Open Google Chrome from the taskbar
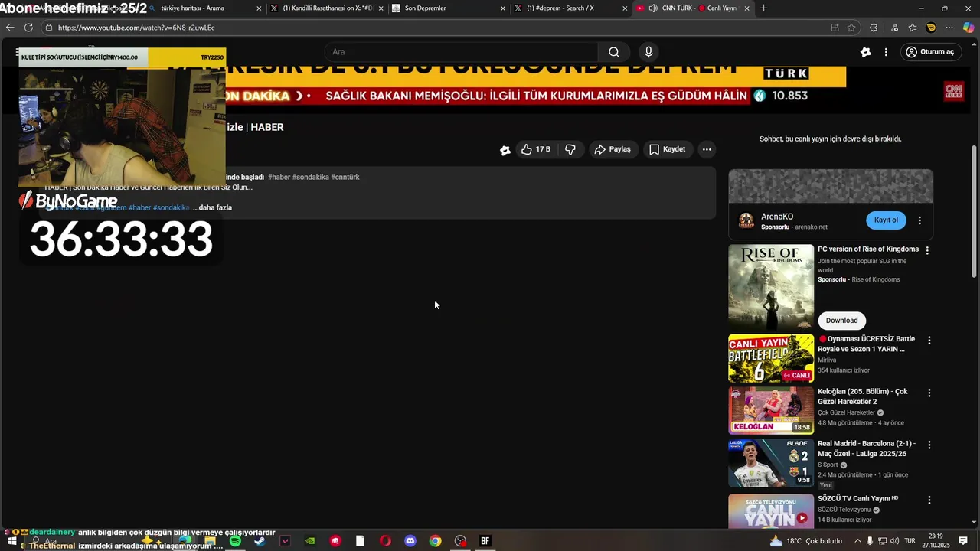Viewport: 980px width, 551px height. click(x=435, y=541)
